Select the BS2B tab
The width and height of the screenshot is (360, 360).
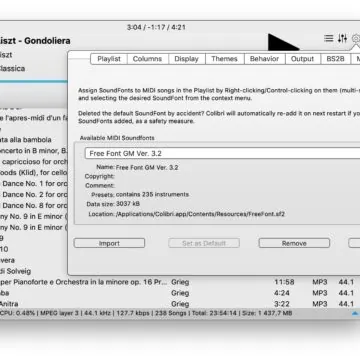[x=335, y=59]
